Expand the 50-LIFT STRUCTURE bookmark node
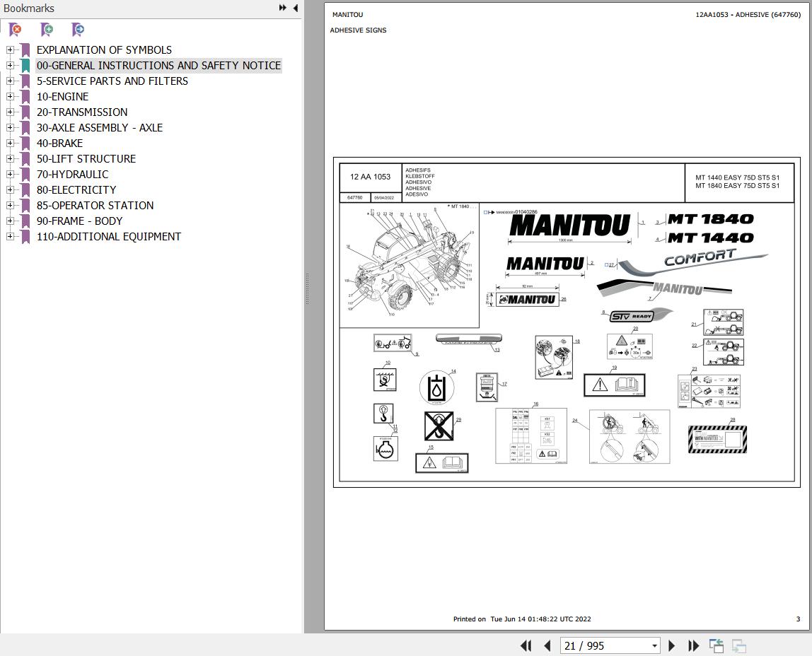812x656 pixels. [10, 158]
